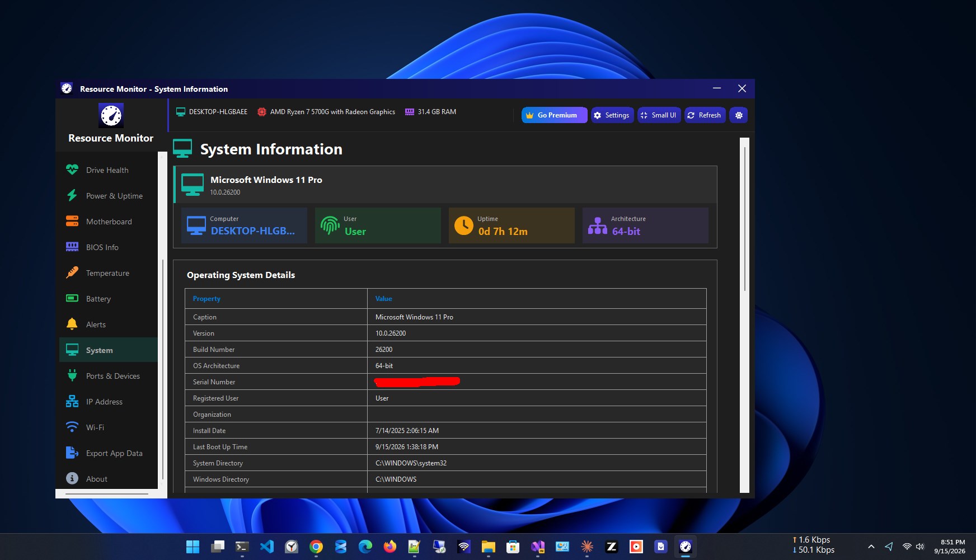This screenshot has width=976, height=560.
Task: Select Power & Uptime lightning icon
Action: pos(72,195)
